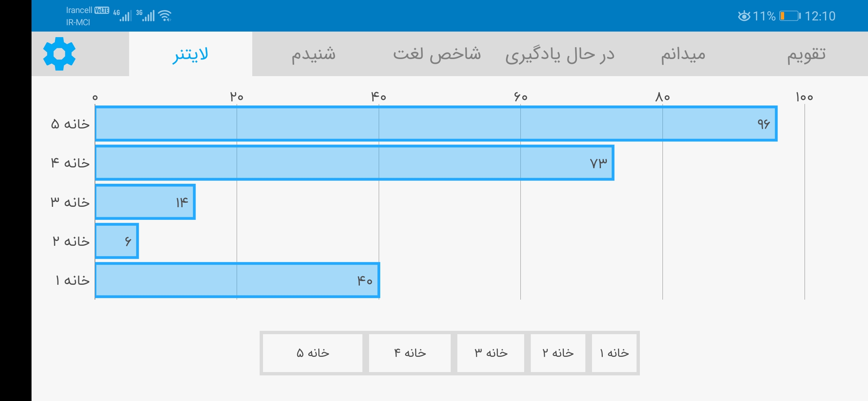This screenshot has height=401, width=868.
Task: Open the شنیدم tab
Action: [313, 54]
